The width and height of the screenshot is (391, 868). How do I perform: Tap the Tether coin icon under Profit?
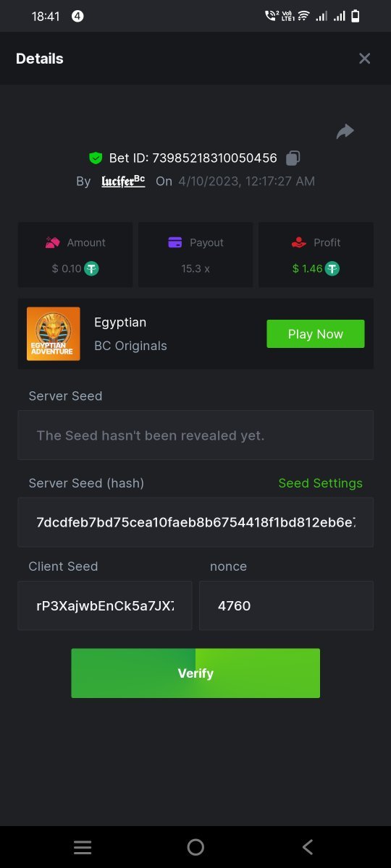(332, 268)
